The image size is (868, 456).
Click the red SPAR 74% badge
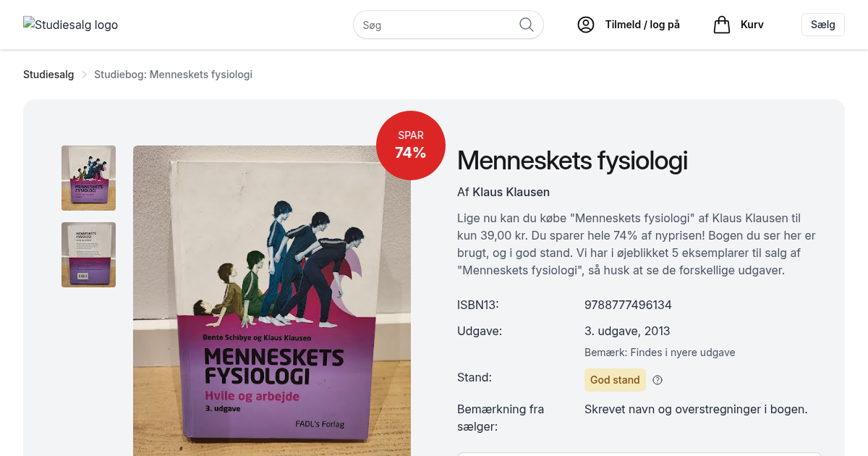coord(410,145)
